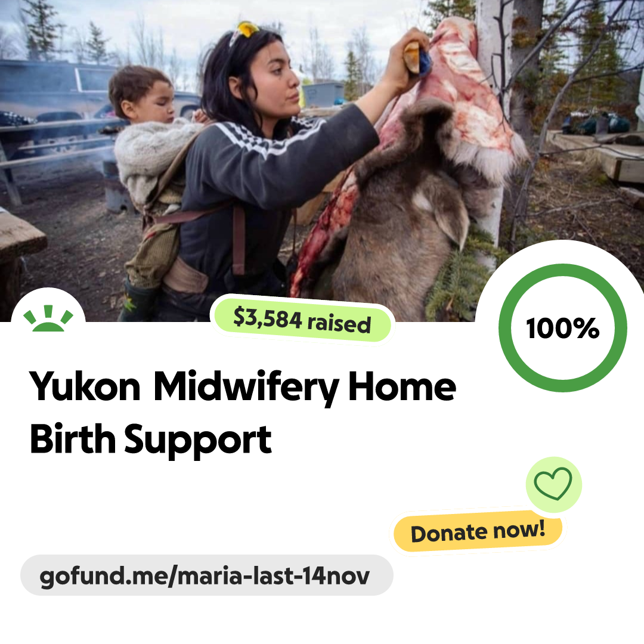The height and width of the screenshot is (644, 644).
Task: Select the Yukon Midwifery Home title line
Action: pos(242,387)
